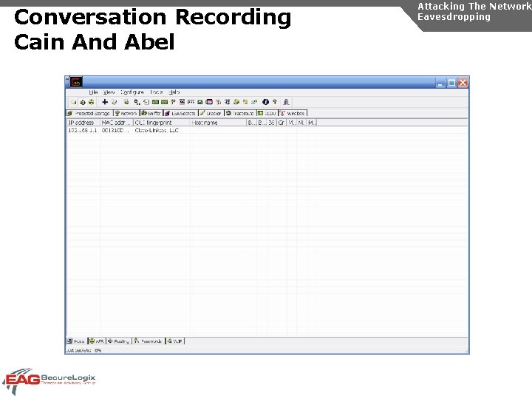Select the Routing bottom tab
Viewport: 532px width, 399px height.
pos(118,341)
